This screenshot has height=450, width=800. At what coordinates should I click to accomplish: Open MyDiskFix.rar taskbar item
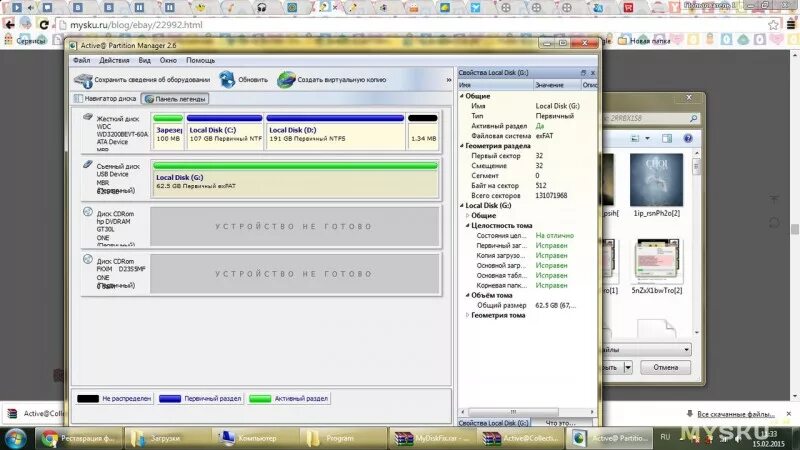pyautogui.click(x=432, y=438)
